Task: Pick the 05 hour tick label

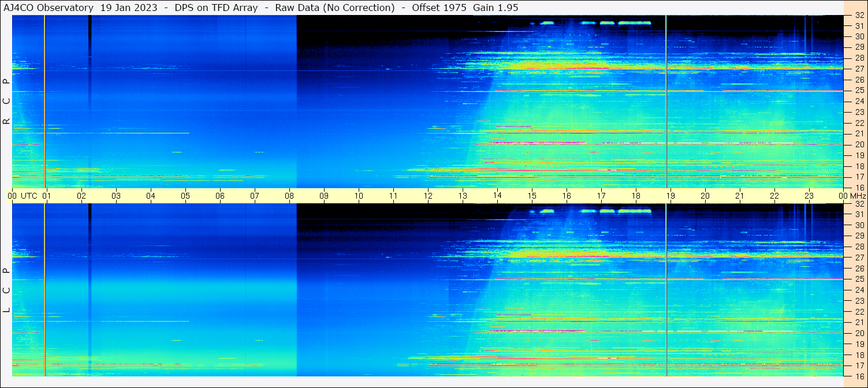Action: pos(185,196)
